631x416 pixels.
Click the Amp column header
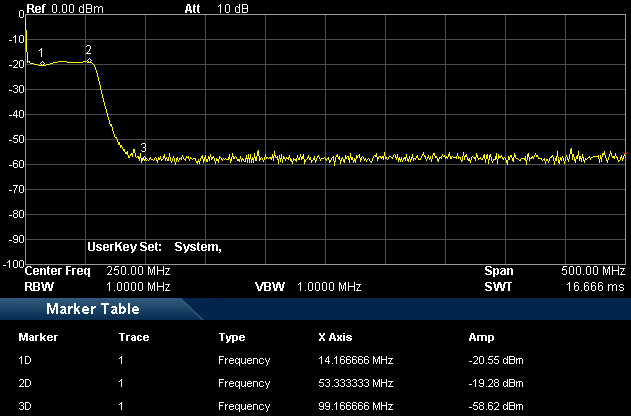[481, 337]
